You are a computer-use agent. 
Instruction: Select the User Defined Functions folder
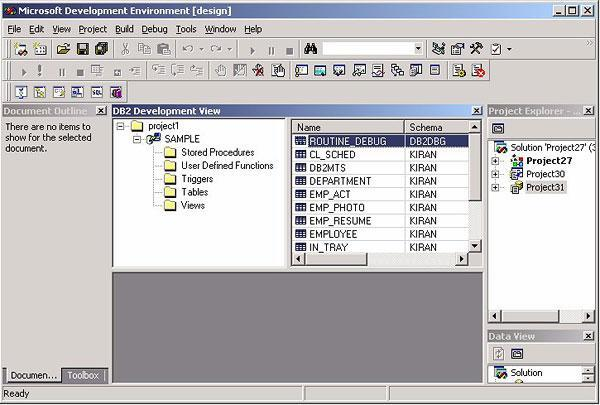(227, 166)
